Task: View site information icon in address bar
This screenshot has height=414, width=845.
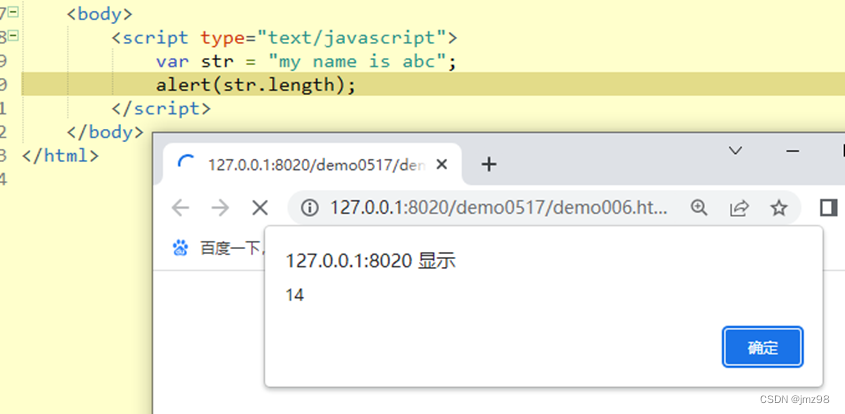Action: (x=309, y=208)
